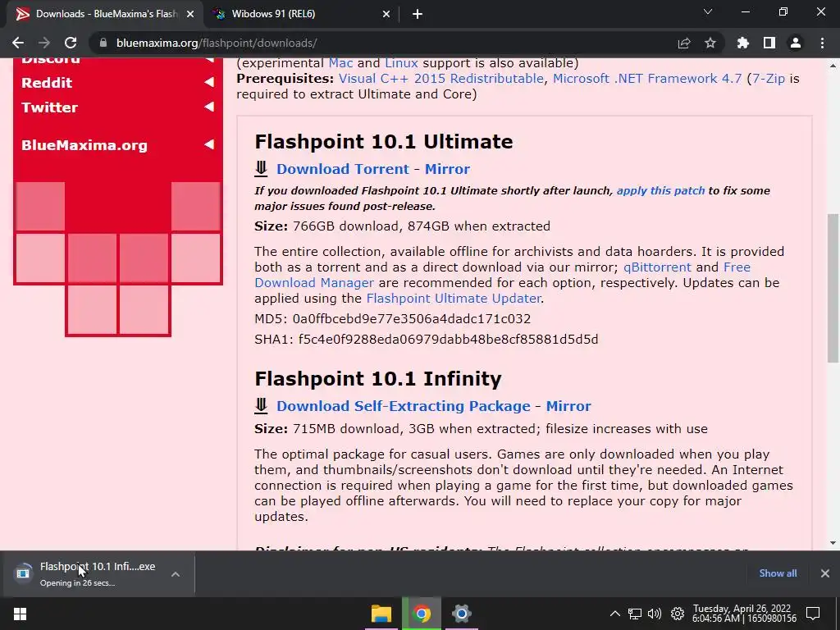The image size is (840, 630).
Task: Open Visual C++ 2015 Redistributable link
Action: point(441,79)
